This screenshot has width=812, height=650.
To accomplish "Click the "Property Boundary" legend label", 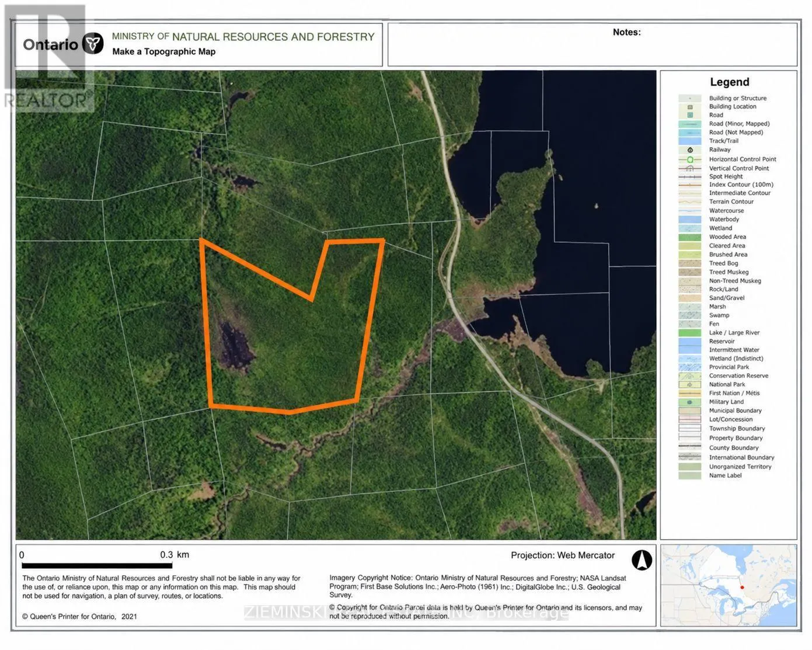I will tap(736, 438).
